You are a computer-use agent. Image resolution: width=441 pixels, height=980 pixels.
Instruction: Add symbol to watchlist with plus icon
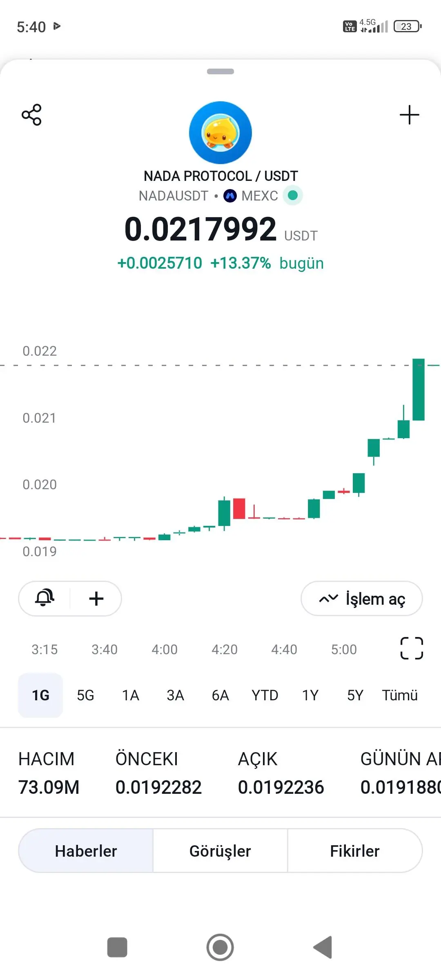(x=409, y=115)
